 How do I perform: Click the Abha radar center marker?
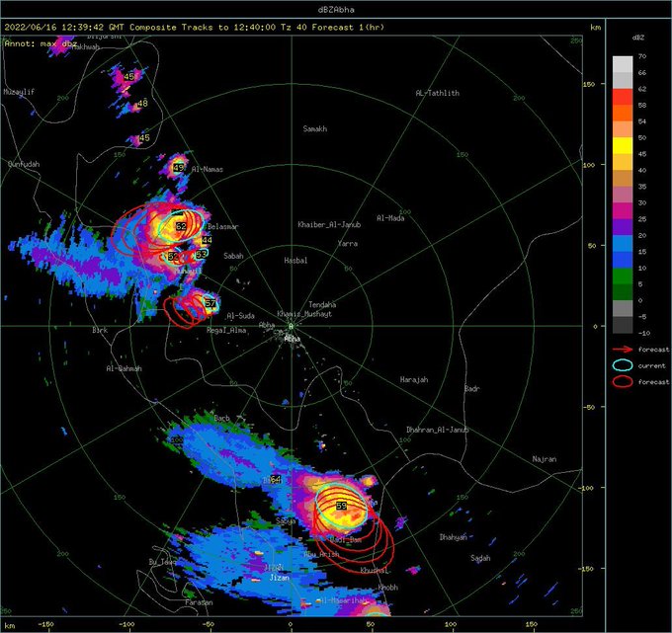[x=291, y=327]
